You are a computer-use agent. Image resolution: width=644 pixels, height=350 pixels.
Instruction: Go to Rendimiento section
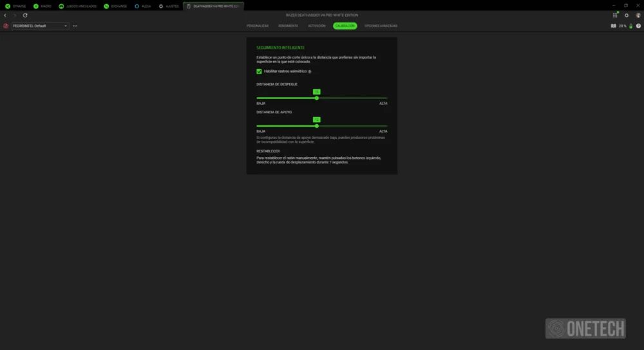(x=289, y=26)
